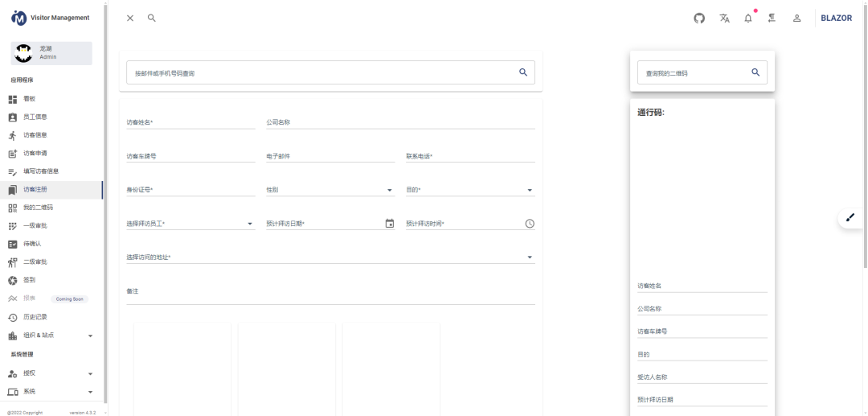Click the BLAZOR link
This screenshot has height=416, width=868.
click(836, 19)
